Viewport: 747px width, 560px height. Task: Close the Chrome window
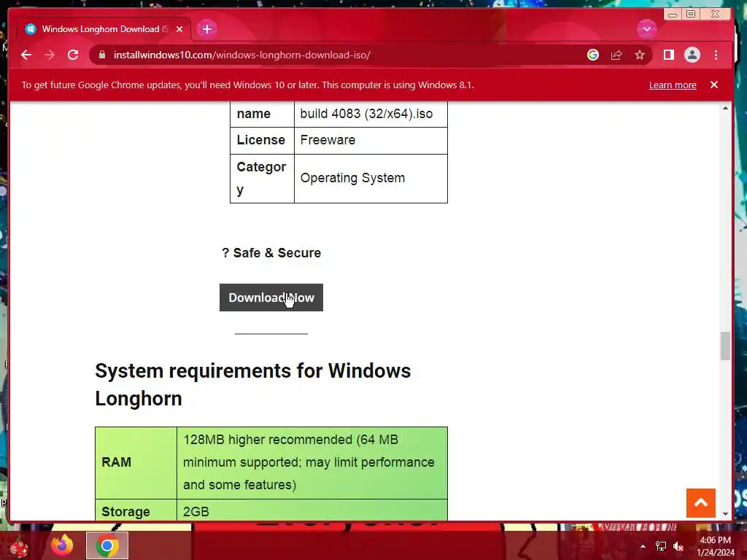pyautogui.click(x=715, y=15)
